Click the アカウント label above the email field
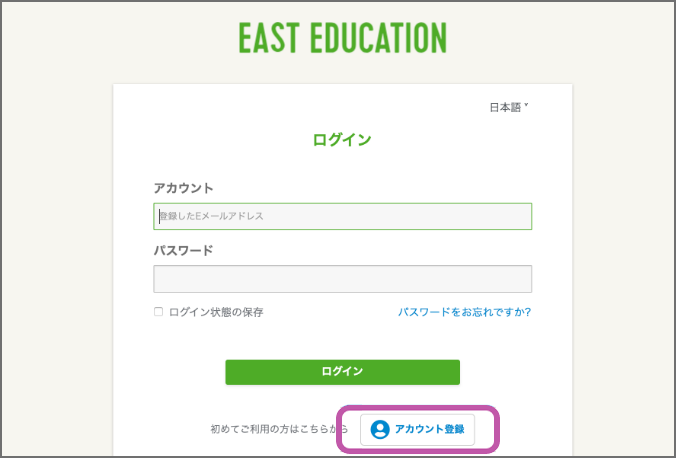676x458 pixels. 183,188
